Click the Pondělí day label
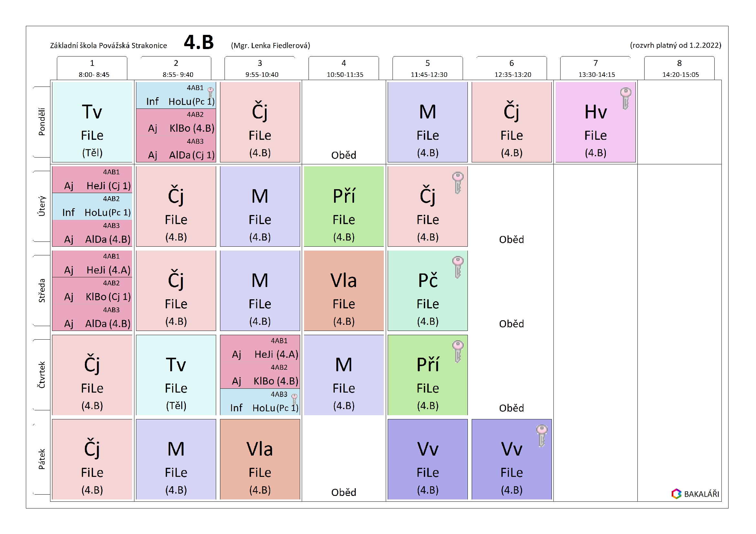 click(x=41, y=122)
